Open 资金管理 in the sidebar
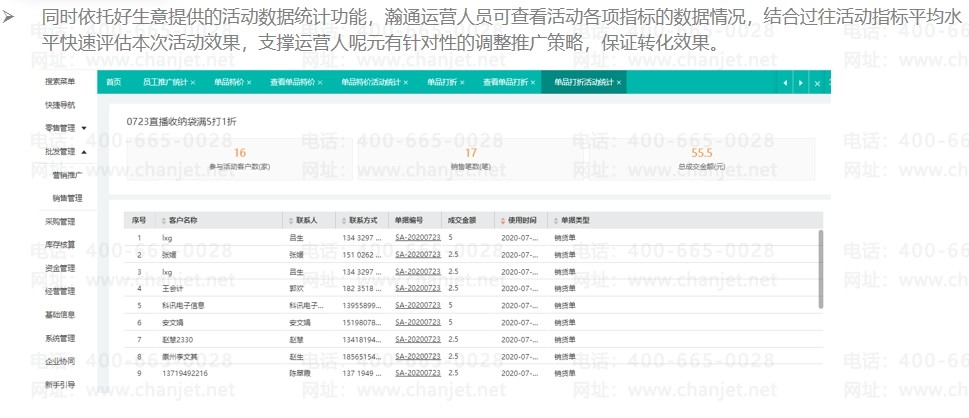The width and height of the screenshot is (969, 418). coord(60,268)
